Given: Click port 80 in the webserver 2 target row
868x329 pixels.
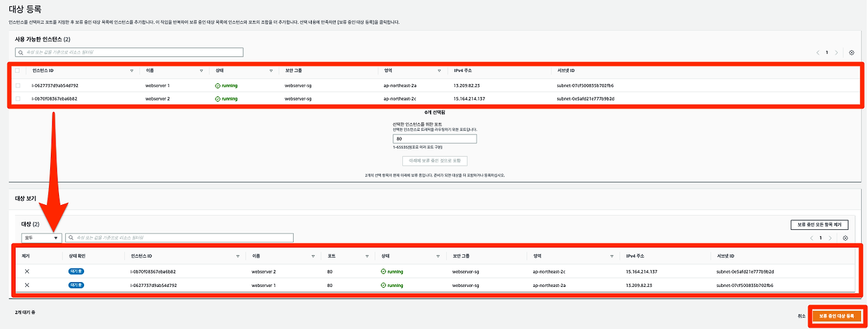Looking at the screenshot, I should (330, 271).
